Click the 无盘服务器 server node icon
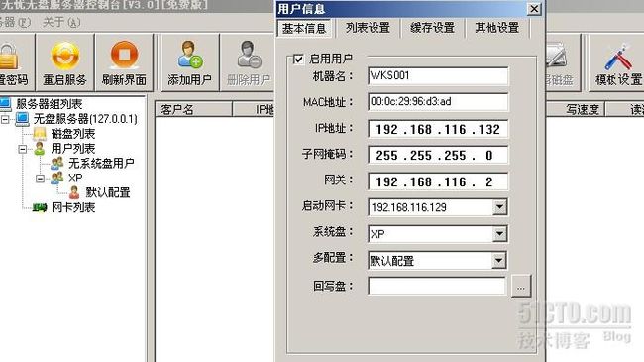This screenshot has width=644, height=362. (23, 119)
